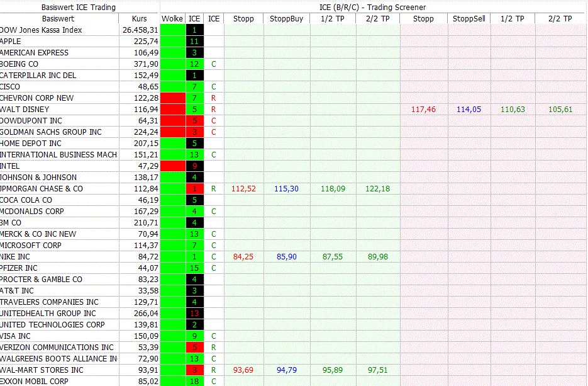Click TRAVELERS COMPANIES INC name

(49, 302)
